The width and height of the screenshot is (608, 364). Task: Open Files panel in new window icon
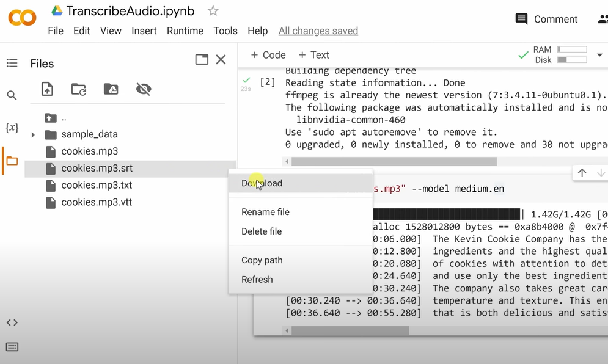pyautogui.click(x=202, y=59)
